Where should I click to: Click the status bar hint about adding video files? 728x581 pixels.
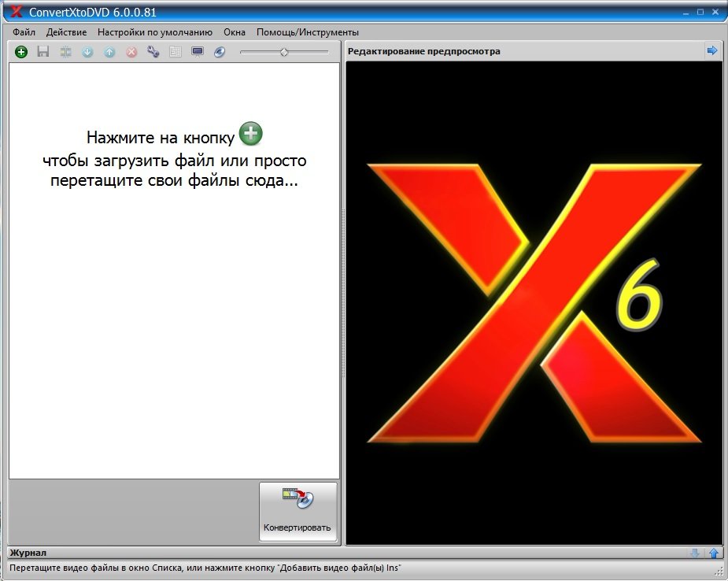coord(205,568)
